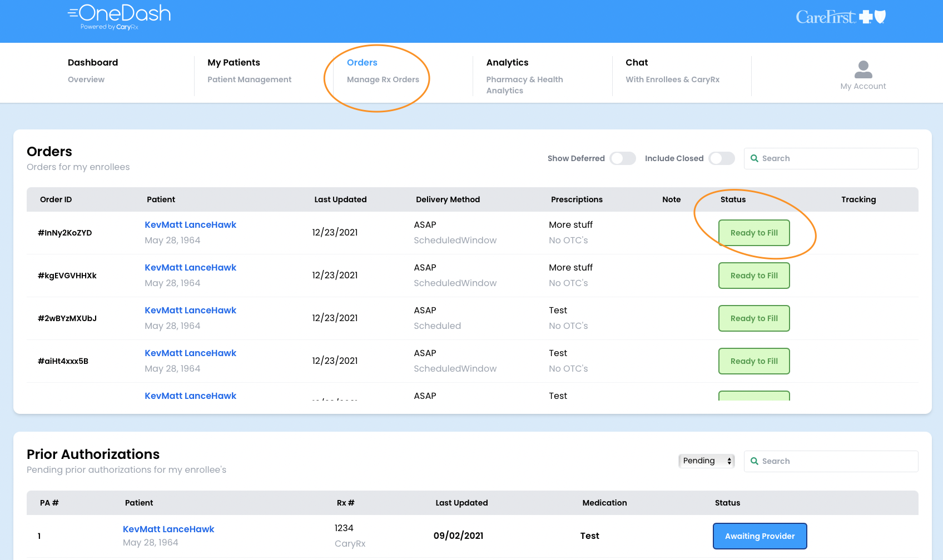Click the Prior Authorizations search magnifier icon

pyautogui.click(x=755, y=461)
